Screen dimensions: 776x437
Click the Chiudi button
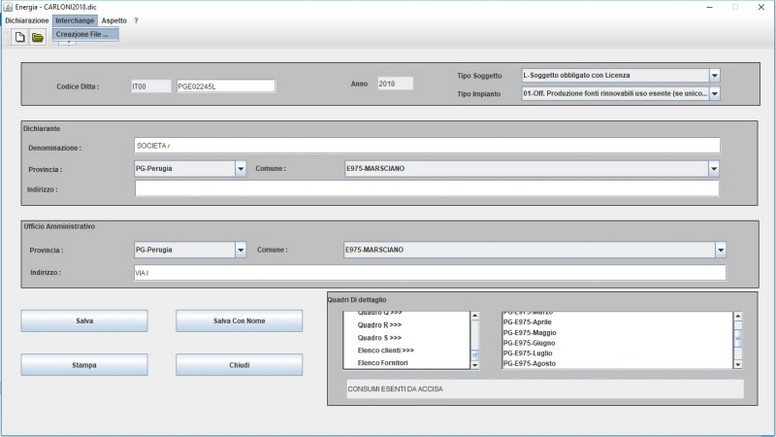tap(239, 365)
